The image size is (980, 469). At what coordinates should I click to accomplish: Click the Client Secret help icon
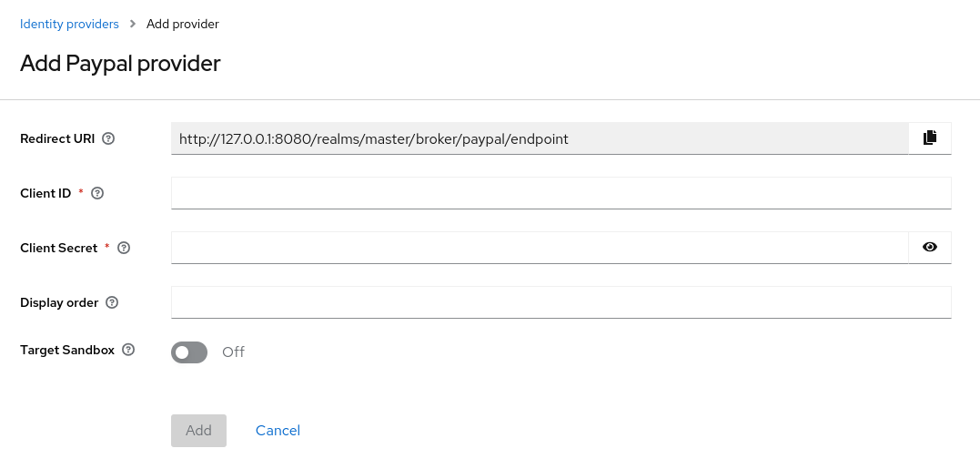pos(124,248)
